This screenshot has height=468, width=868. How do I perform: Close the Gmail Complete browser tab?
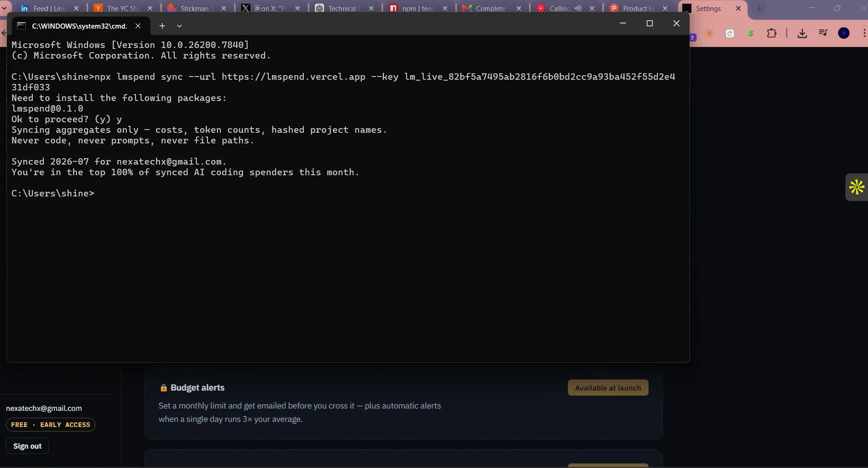pos(519,8)
